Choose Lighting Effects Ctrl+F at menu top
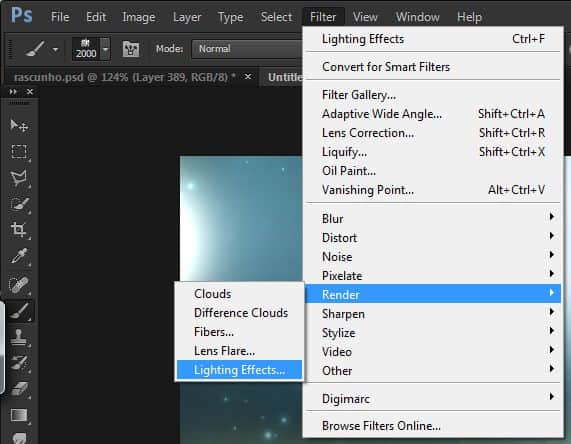 click(433, 39)
